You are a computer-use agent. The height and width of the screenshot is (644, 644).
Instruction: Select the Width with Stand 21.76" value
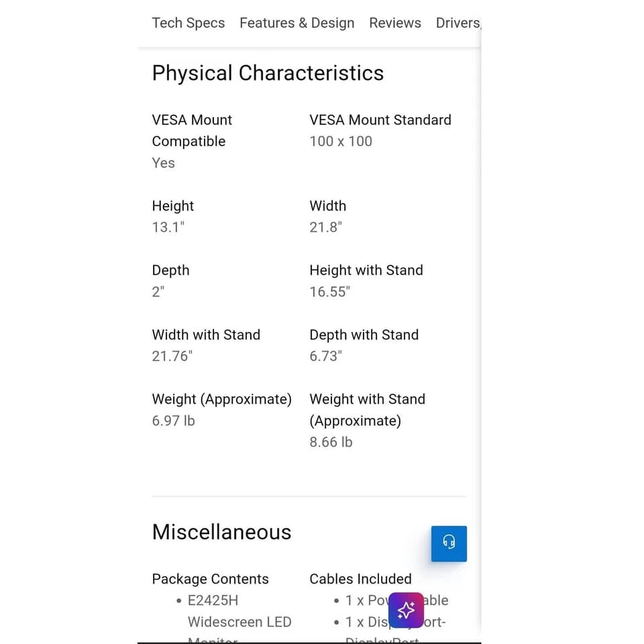click(172, 356)
